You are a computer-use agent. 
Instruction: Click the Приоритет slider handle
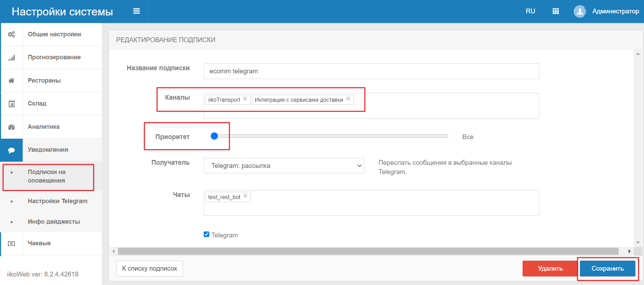214,136
